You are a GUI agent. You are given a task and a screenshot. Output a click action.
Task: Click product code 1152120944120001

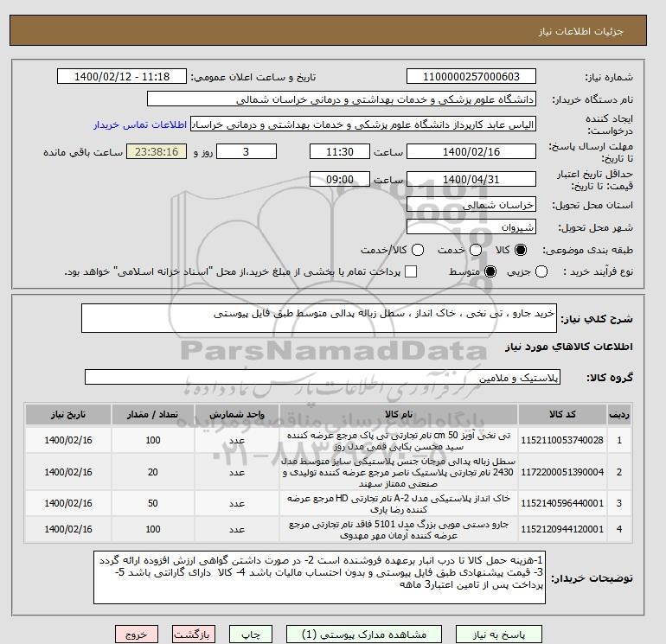(562, 529)
